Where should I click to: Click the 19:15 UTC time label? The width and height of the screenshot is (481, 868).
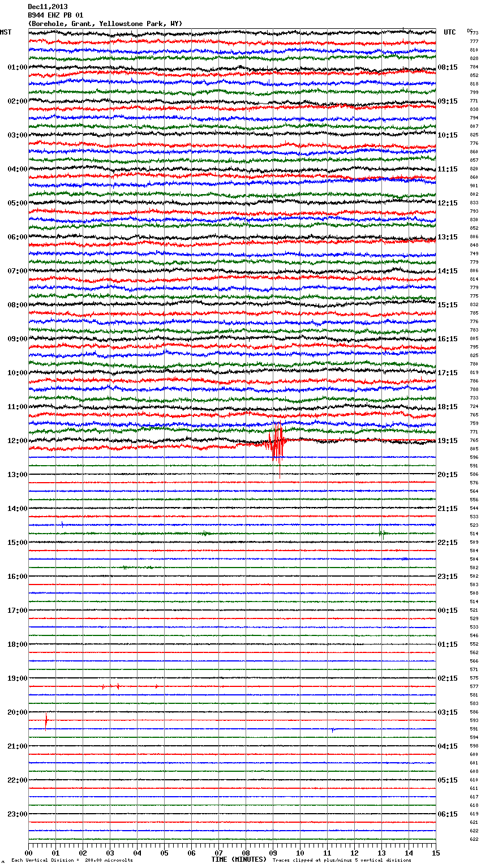pos(448,441)
